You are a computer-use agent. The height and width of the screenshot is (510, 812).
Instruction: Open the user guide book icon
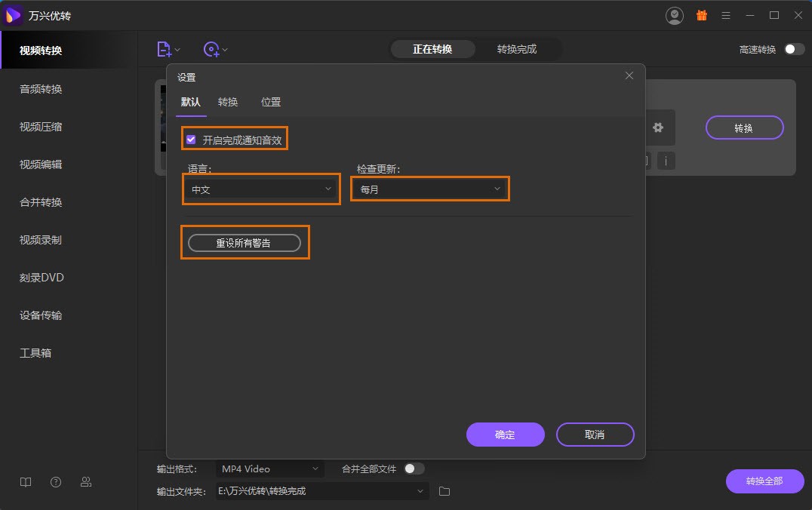pyautogui.click(x=25, y=481)
